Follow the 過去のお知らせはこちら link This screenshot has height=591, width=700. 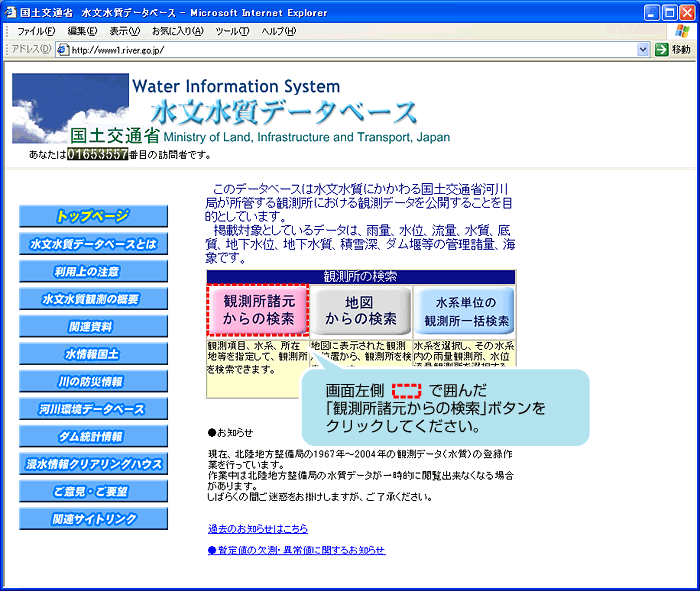click(x=257, y=528)
